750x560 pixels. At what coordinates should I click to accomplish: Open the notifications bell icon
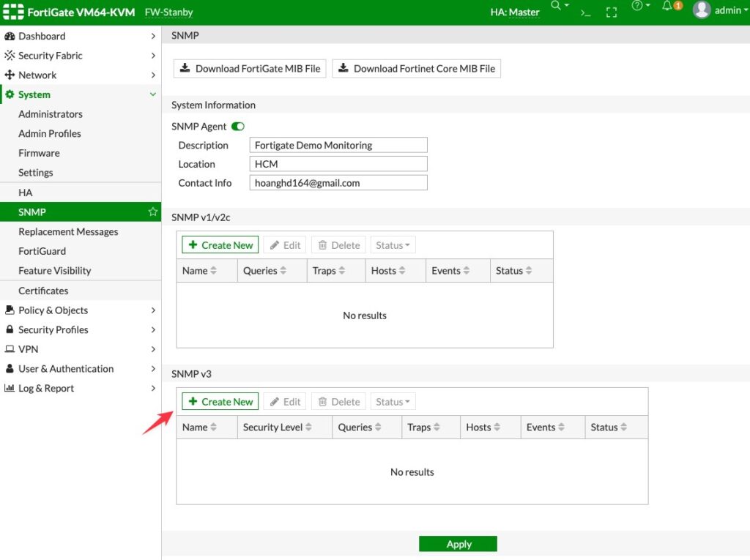(x=667, y=6)
